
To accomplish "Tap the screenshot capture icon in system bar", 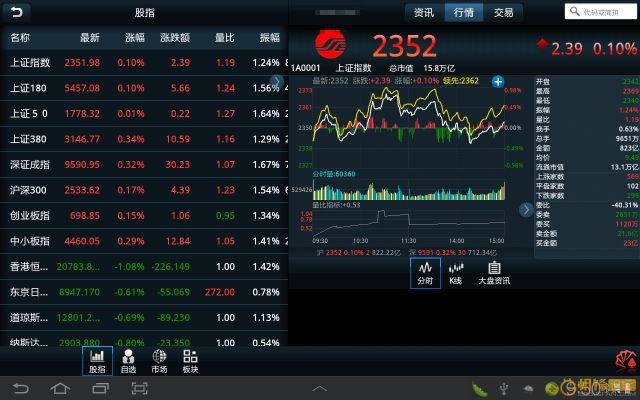I will click(x=139, y=388).
